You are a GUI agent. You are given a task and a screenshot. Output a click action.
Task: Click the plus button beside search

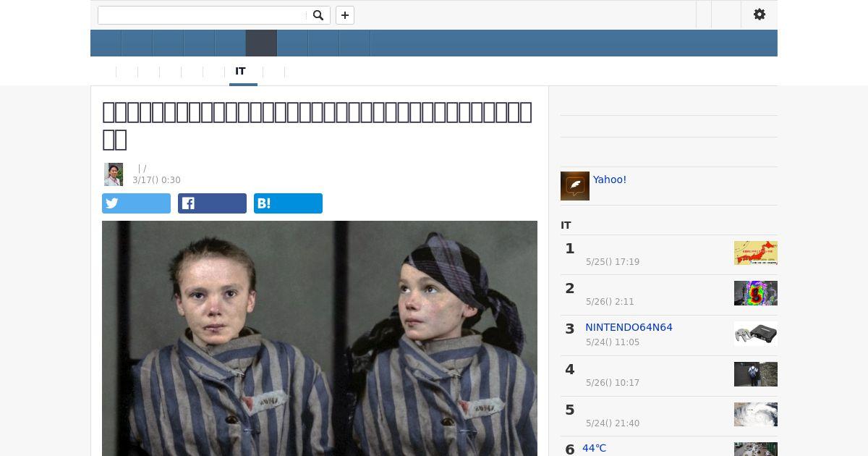pos(345,15)
